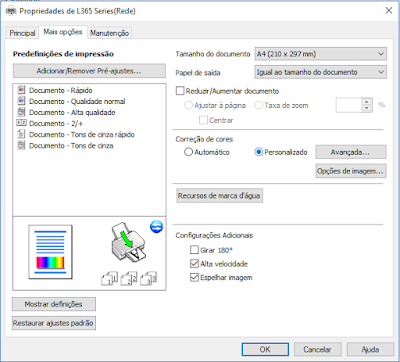Choose Personalizado color correction

pyautogui.click(x=258, y=152)
